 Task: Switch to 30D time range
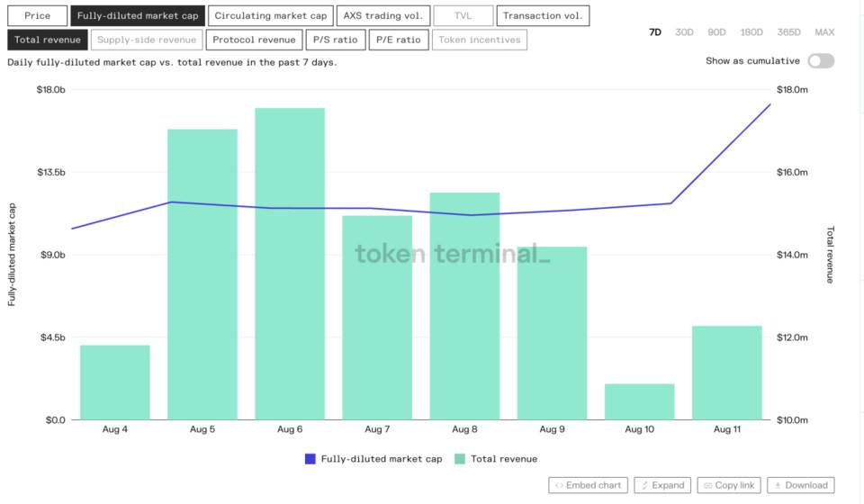(684, 32)
